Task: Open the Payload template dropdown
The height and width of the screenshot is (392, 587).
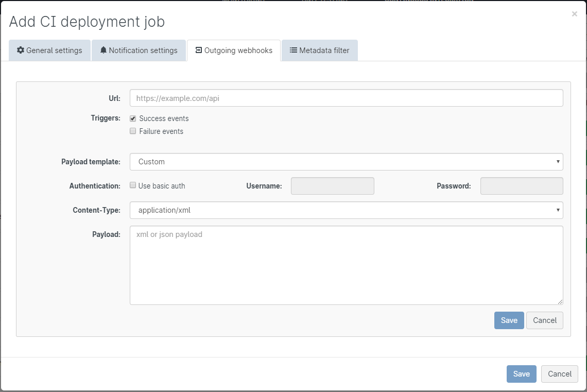Action: tap(346, 162)
